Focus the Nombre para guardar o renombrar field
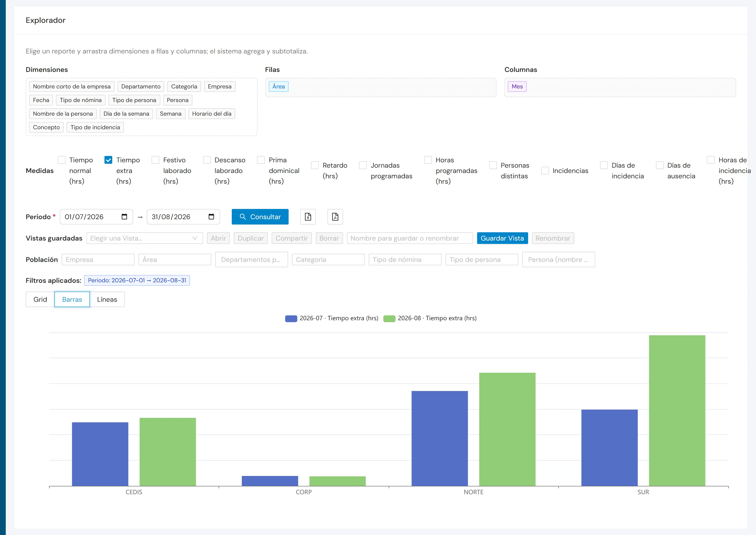The height and width of the screenshot is (535, 756). pos(410,238)
